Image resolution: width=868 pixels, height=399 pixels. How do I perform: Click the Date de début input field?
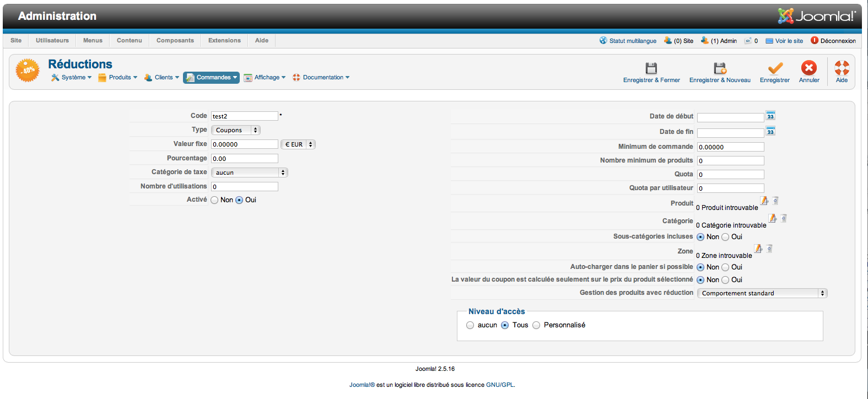tap(731, 117)
